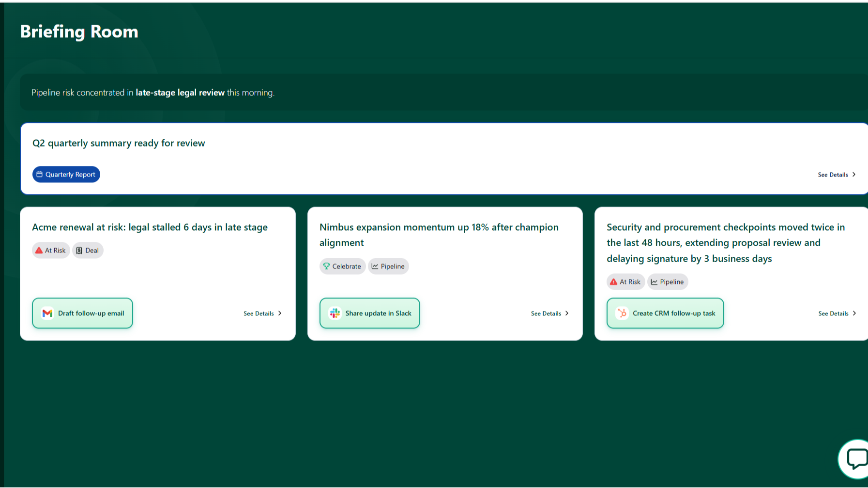Click the HubSpot icon in CRM task button

[x=622, y=313]
